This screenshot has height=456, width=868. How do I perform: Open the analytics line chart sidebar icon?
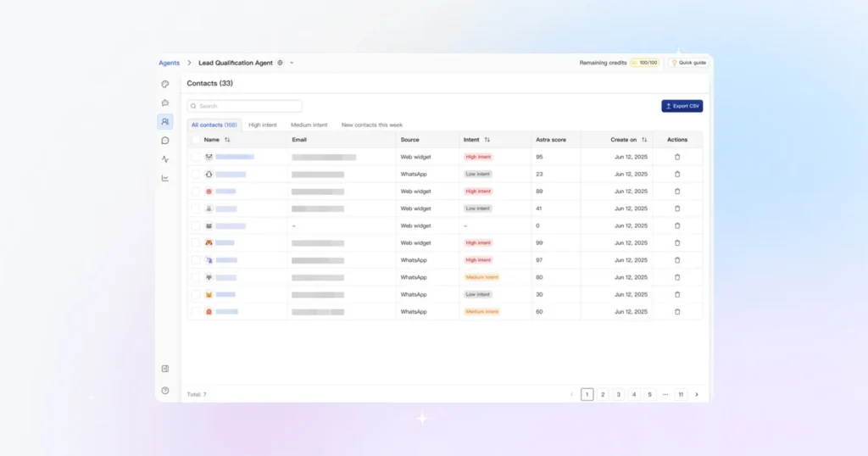pyautogui.click(x=165, y=178)
